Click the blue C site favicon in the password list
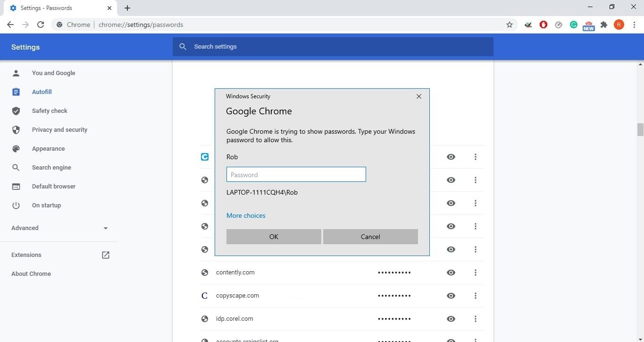Image resolution: width=644 pixels, height=342 pixels. coord(205,157)
